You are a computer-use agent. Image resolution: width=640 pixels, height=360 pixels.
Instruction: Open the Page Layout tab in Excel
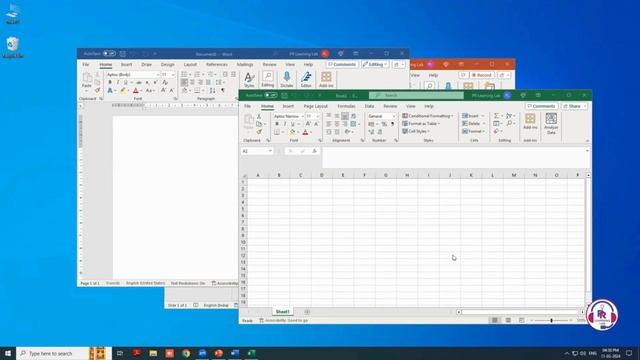316,106
